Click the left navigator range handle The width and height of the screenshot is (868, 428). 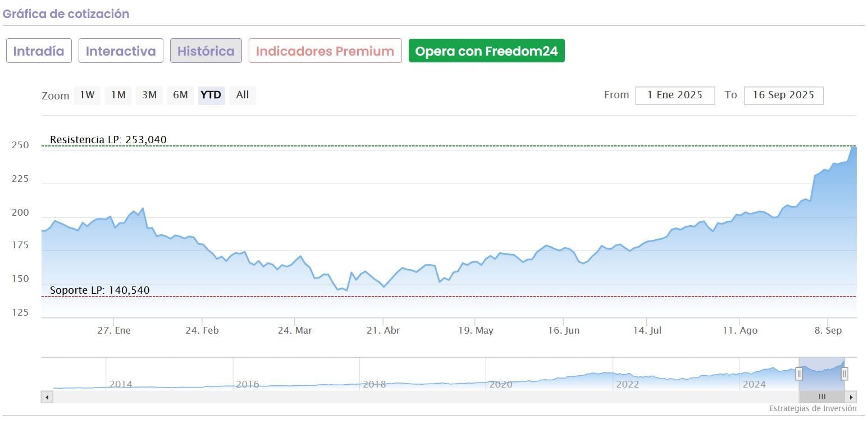pyautogui.click(x=799, y=374)
